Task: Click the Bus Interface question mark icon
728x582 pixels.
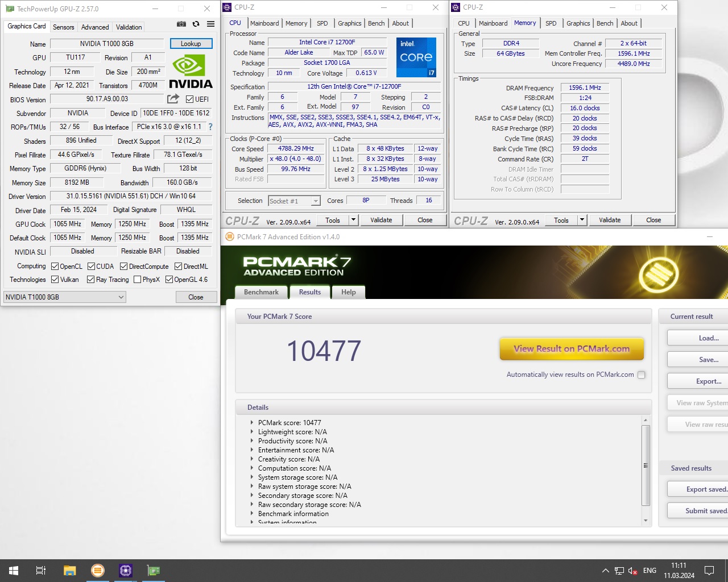Action: (x=210, y=127)
